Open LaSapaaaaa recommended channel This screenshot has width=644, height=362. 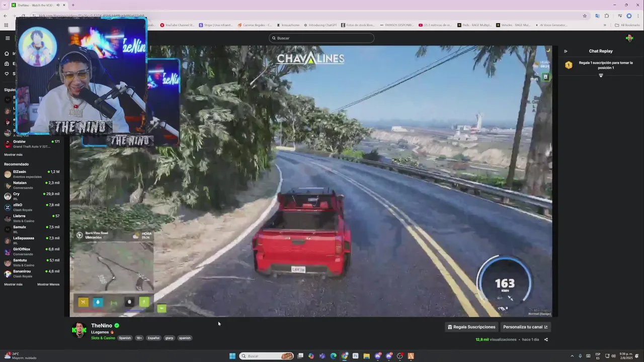(x=32, y=240)
